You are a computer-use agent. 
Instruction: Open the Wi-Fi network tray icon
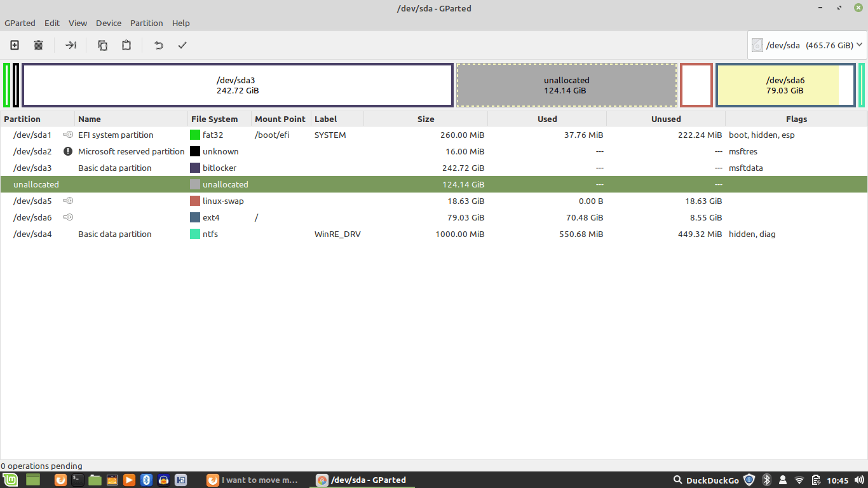799,480
